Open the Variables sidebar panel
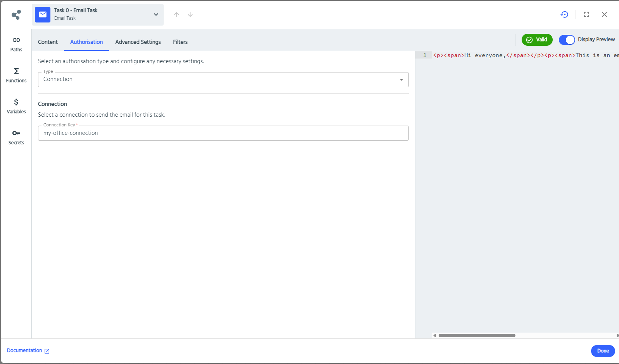This screenshot has width=619, height=364. tap(16, 107)
